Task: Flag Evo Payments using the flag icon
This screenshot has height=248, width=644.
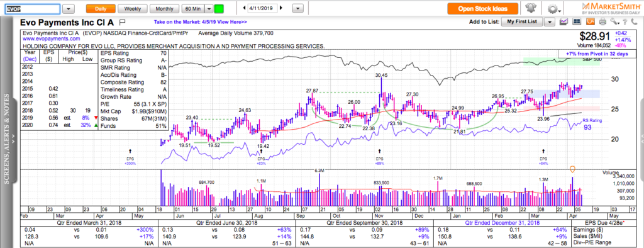Action: (122, 22)
